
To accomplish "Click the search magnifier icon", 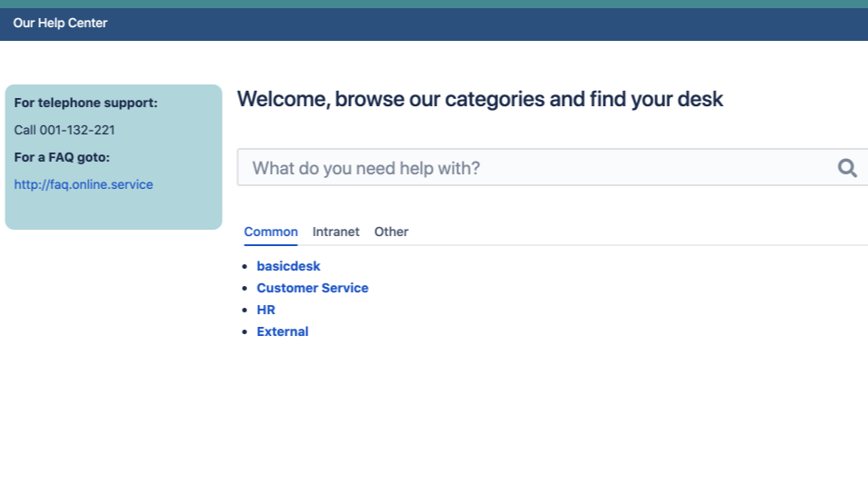I will 847,168.
